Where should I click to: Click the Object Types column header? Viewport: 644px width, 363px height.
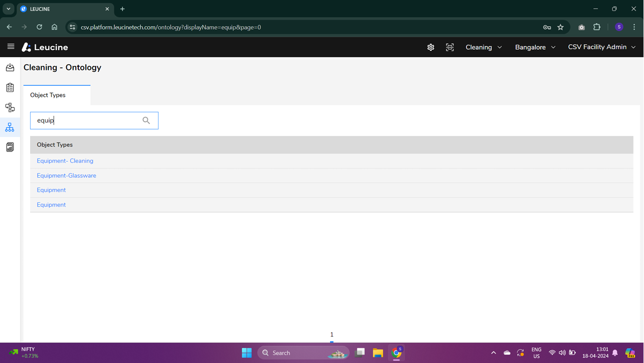coord(55,145)
